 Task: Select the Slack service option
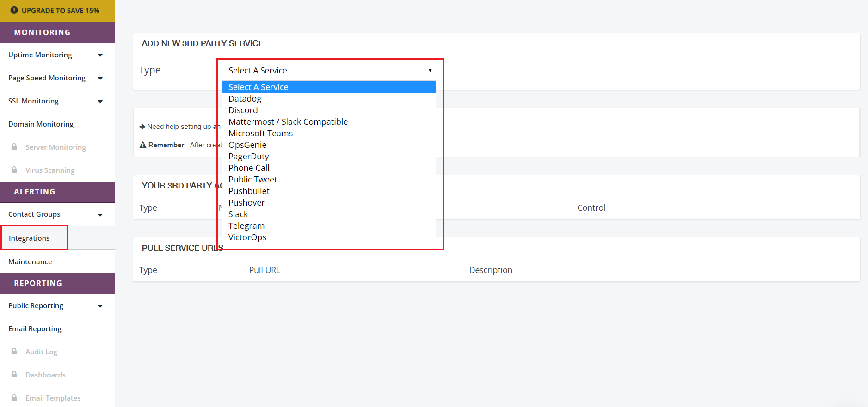(329, 214)
